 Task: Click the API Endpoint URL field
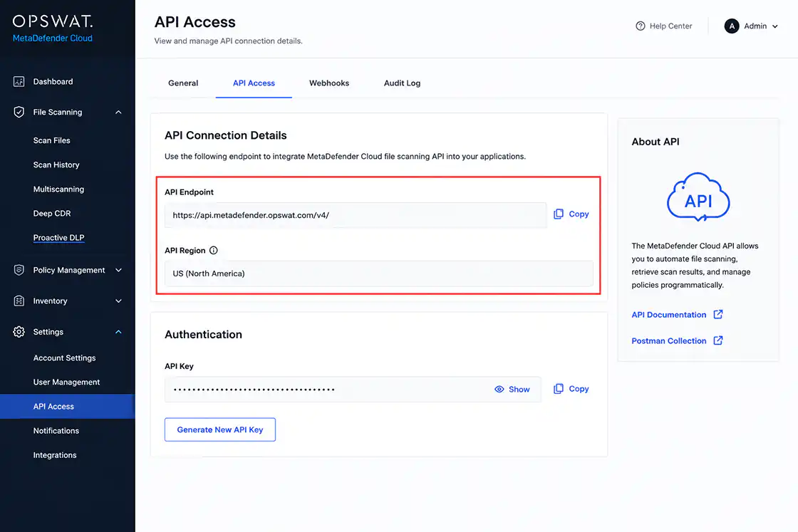click(x=356, y=215)
